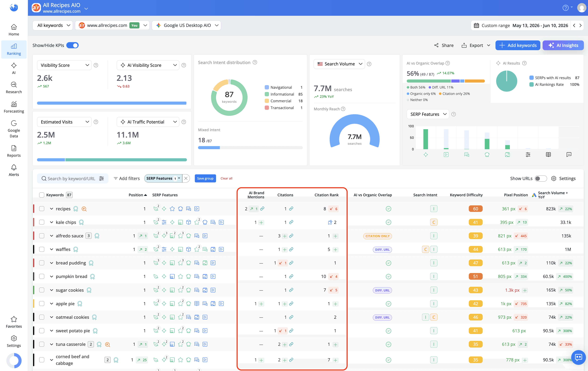Click the Share button

pyautogui.click(x=444, y=45)
